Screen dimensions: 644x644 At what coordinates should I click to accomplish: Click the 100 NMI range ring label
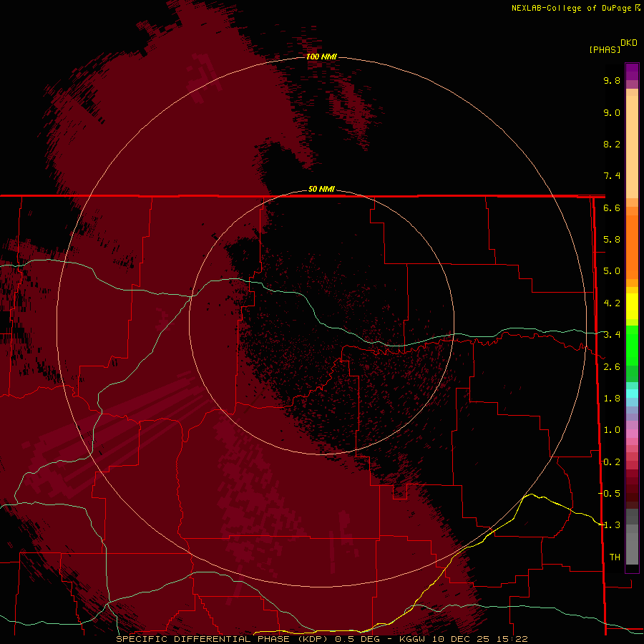click(321, 57)
